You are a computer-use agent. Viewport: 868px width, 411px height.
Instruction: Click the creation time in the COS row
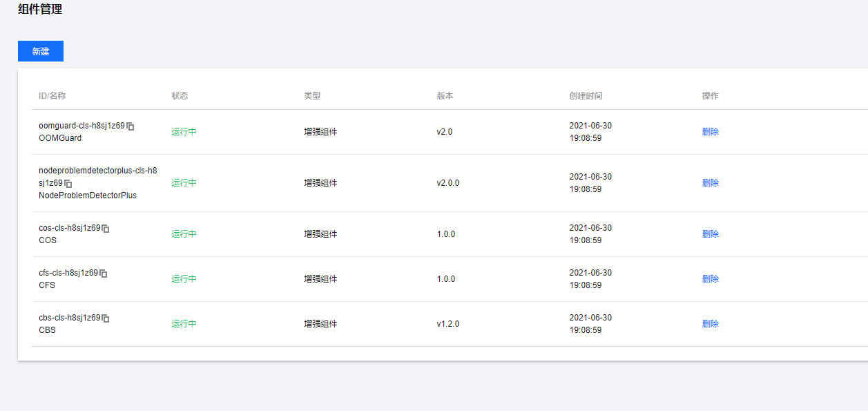590,234
